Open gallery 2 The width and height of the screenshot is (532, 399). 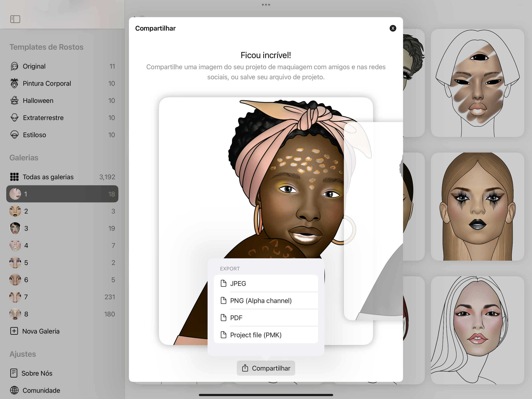click(62, 211)
